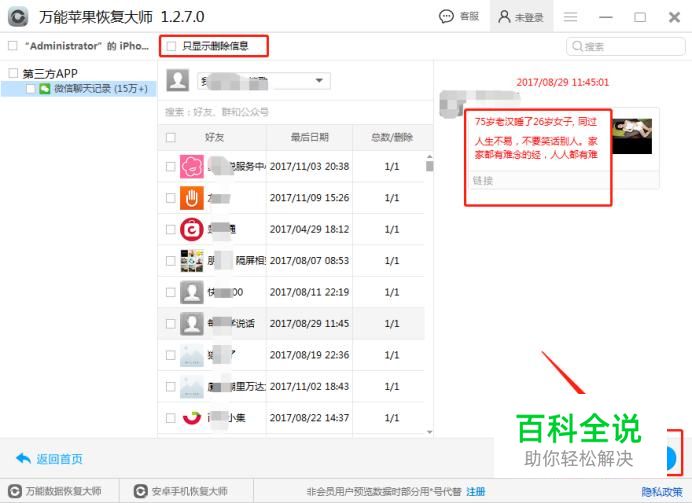Check the "Administrator" 的 iPhone device checkbox
Screen dimensions: 692x503
pyautogui.click(x=13, y=45)
